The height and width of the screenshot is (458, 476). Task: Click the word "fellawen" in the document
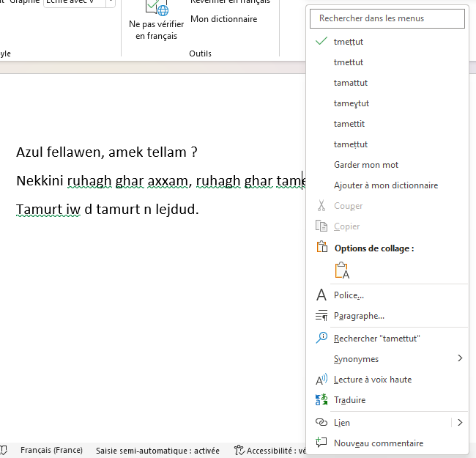74,152
